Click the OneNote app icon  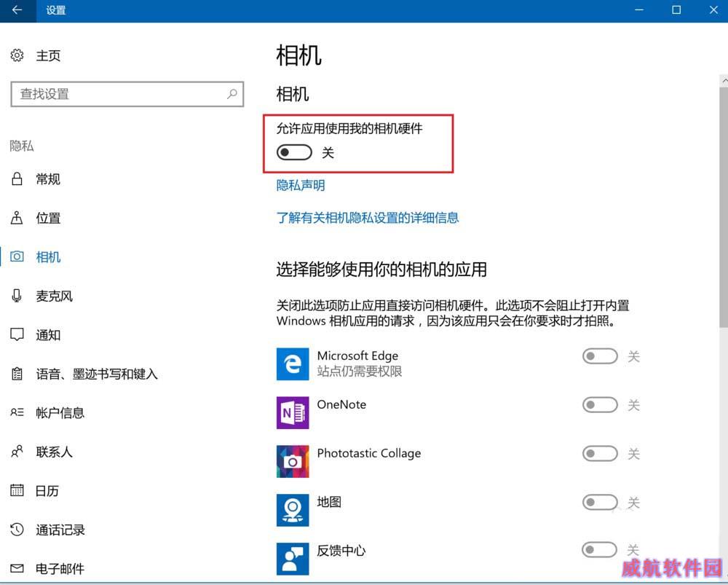(293, 412)
